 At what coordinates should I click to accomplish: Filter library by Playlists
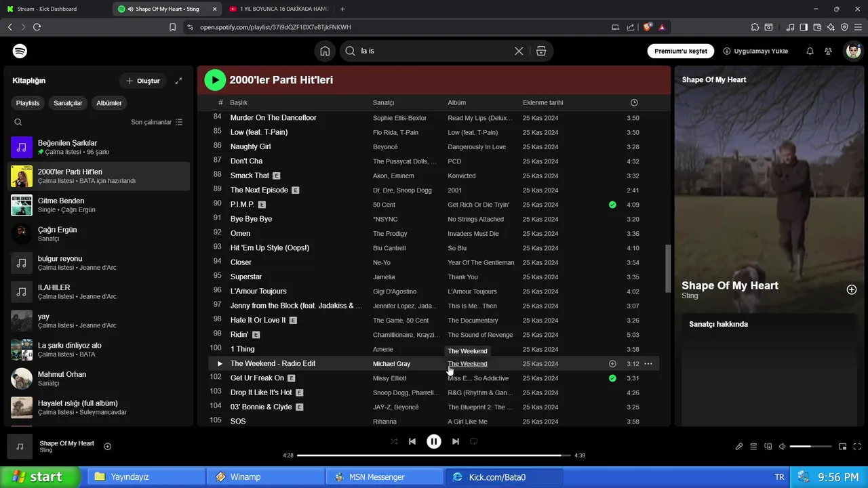click(x=28, y=103)
